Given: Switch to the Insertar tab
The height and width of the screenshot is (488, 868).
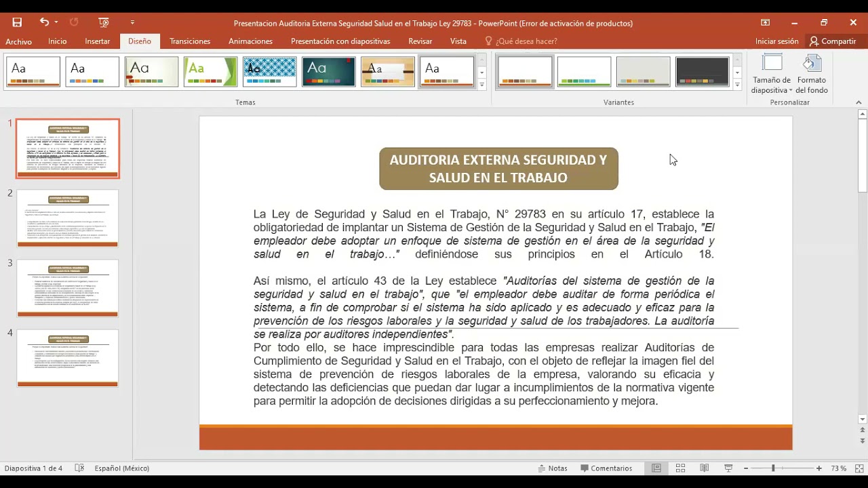Looking at the screenshot, I should click(98, 41).
